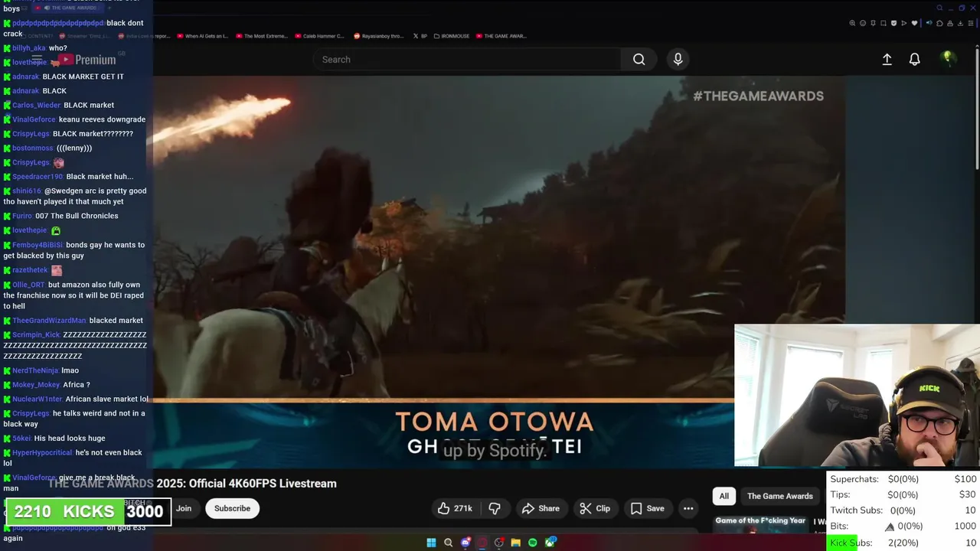Click the #THEGAMEAWARDS hashtag on video
Image resolution: width=980 pixels, height=551 pixels.
pos(758,96)
